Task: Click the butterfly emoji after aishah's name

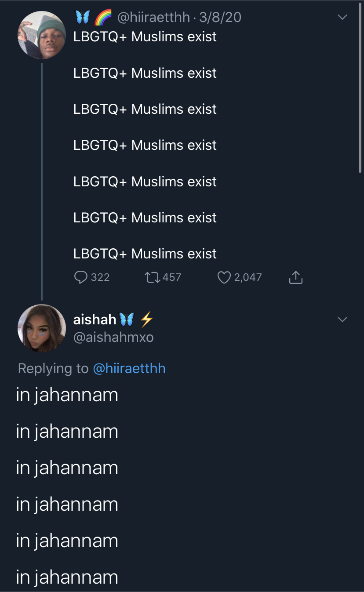Action: click(127, 320)
